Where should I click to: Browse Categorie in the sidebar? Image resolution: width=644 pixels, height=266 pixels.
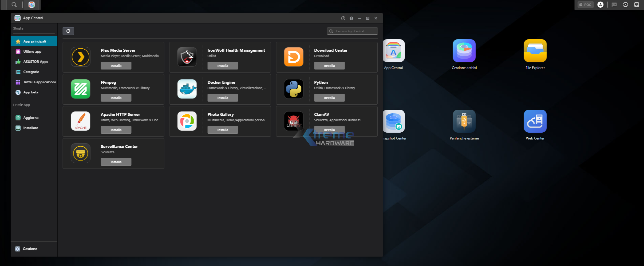(x=34, y=72)
